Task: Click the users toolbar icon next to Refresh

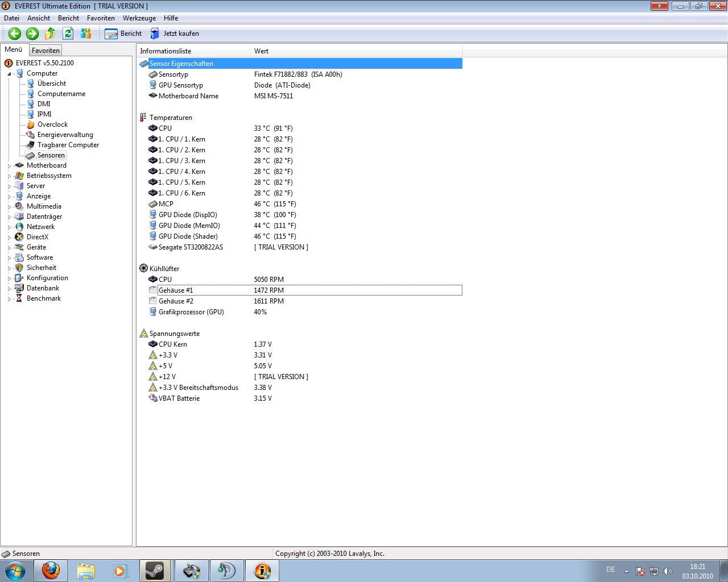Action: [85, 34]
